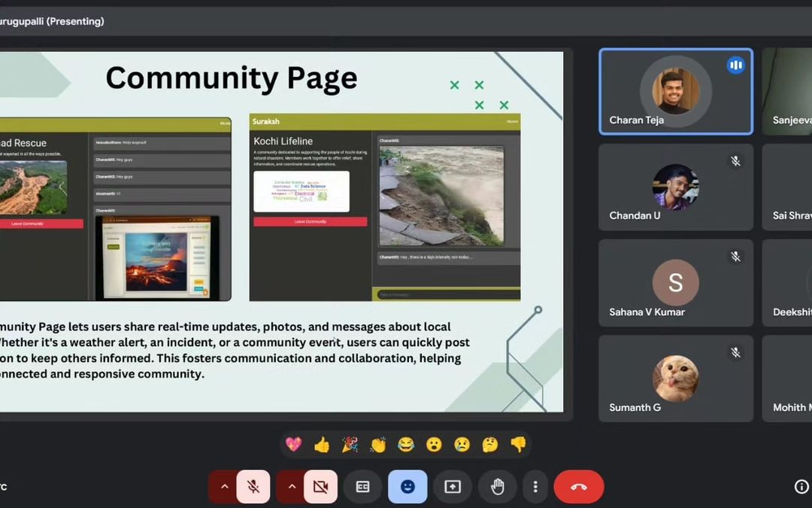Click Leave Community button under Rescue community

pyautogui.click(x=41, y=224)
